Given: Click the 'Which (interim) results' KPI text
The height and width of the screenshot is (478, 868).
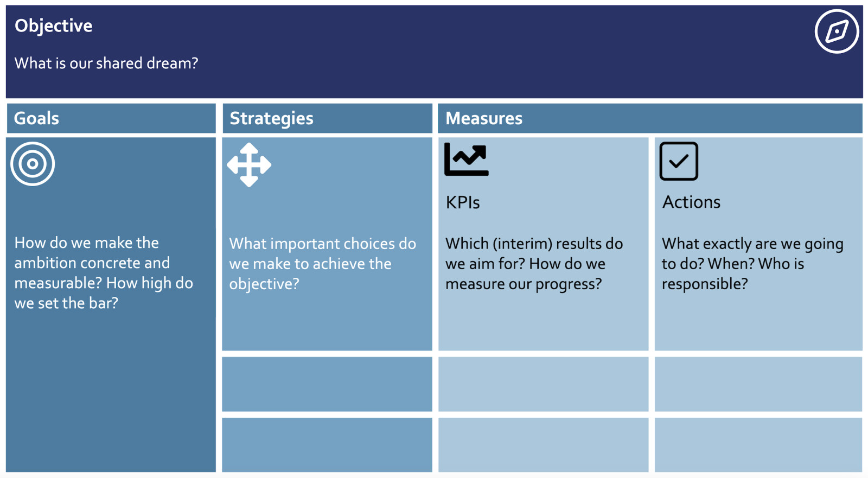Looking at the screenshot, I should pyautogui.click(x=534, y=264).
